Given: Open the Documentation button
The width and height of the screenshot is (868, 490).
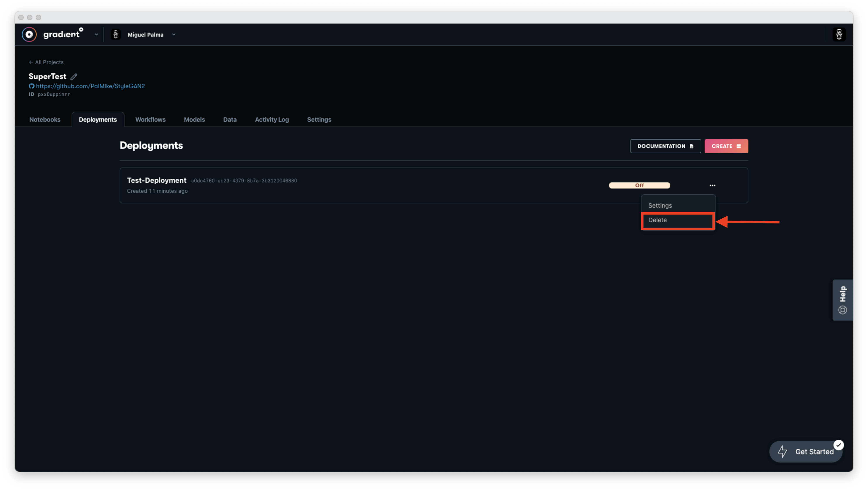Looking at the screenshot, I should coord(665,146).
